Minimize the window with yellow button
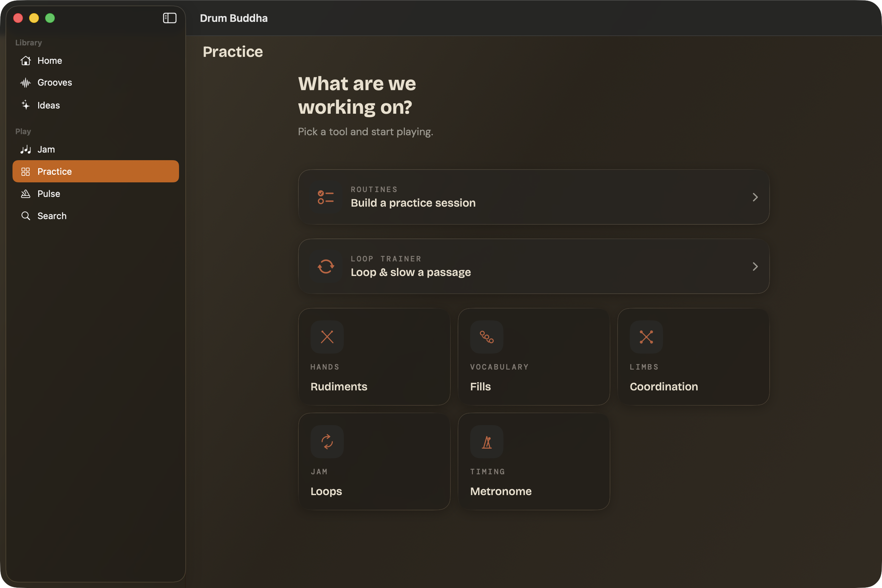Image resolution: width=882 pixels, height=588 pixels. [34, 18]
